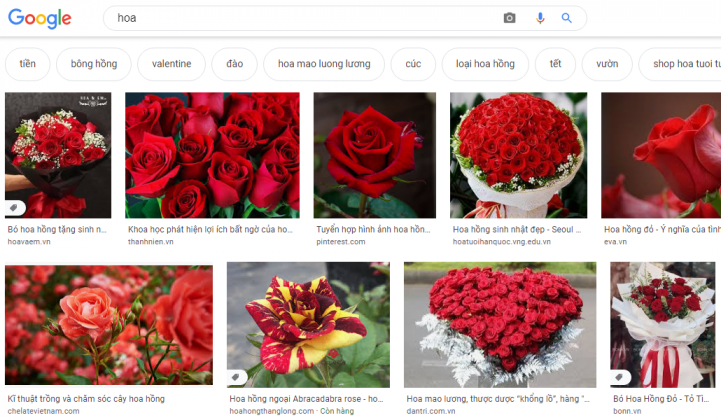Click product tag icon on bonn.vn bouquet image
This screenshot has height=420, width=721.
tap(620, 377)
